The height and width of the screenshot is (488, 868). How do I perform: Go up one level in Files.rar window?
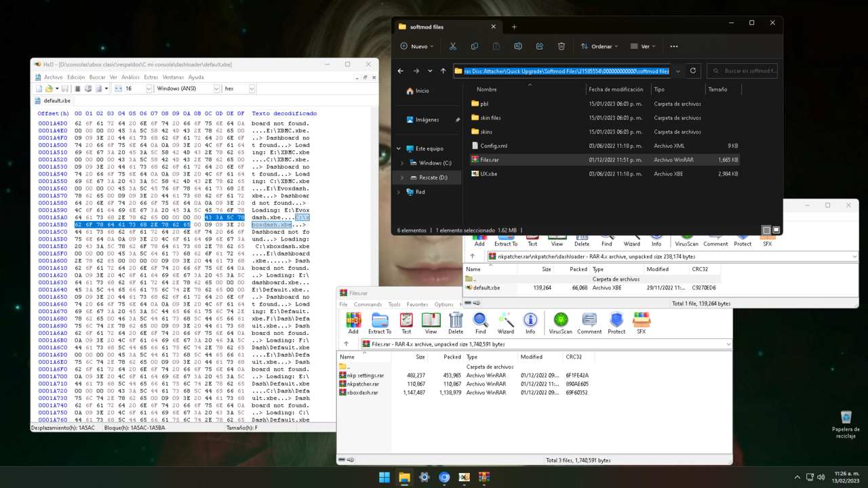[x=347, y=344]
